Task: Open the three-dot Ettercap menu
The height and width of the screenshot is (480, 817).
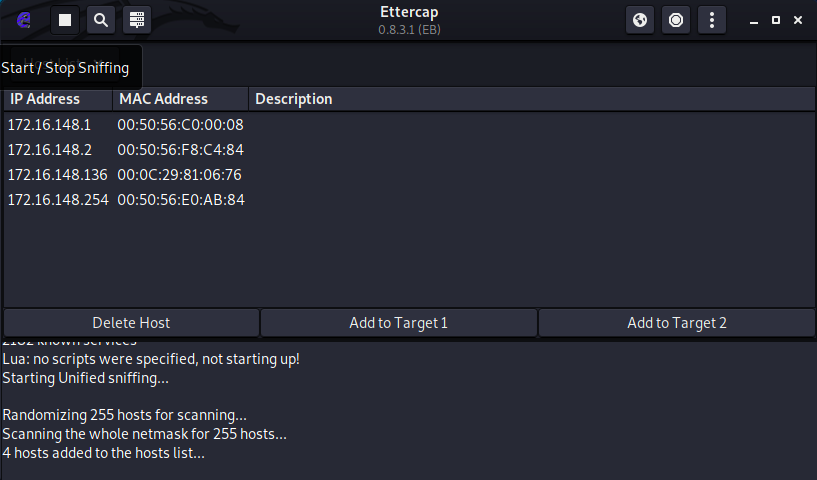Action: click(x=712, y=20)
